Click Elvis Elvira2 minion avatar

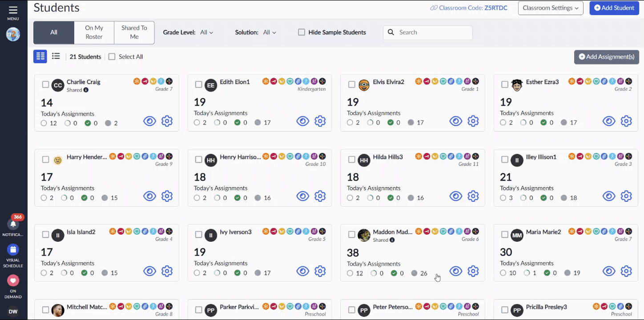(364, 85)
